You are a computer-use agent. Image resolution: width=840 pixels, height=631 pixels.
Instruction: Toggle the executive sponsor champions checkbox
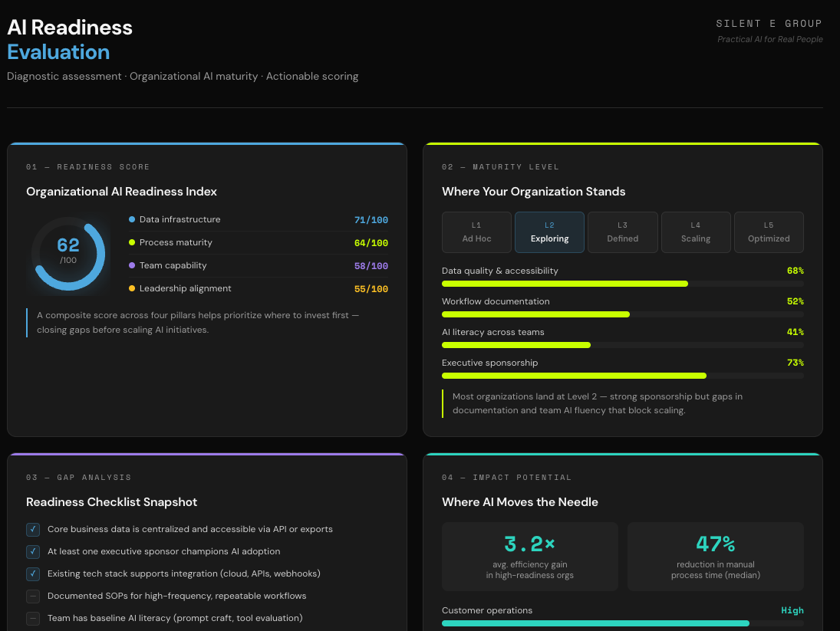(32, 551)
